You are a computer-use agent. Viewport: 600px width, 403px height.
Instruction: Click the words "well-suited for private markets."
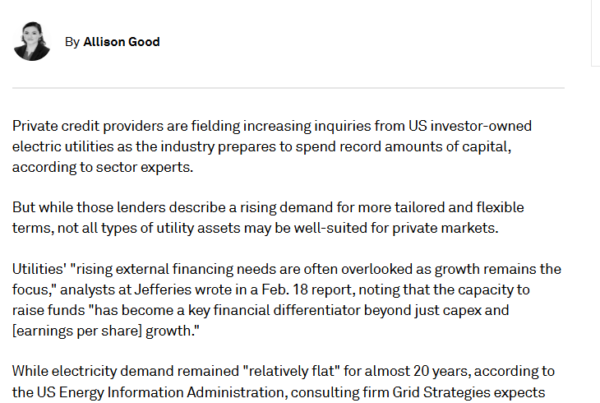(396, 228)
